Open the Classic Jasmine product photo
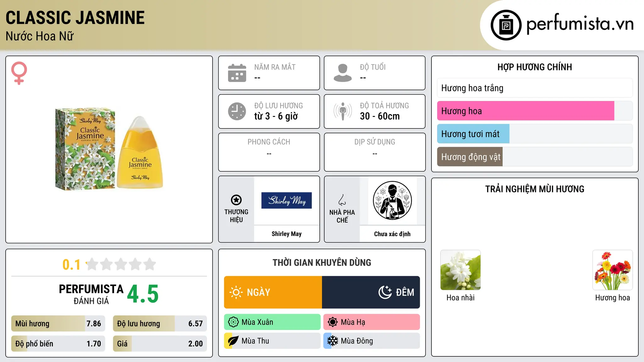The image size is (644, 362). point(109,150)
